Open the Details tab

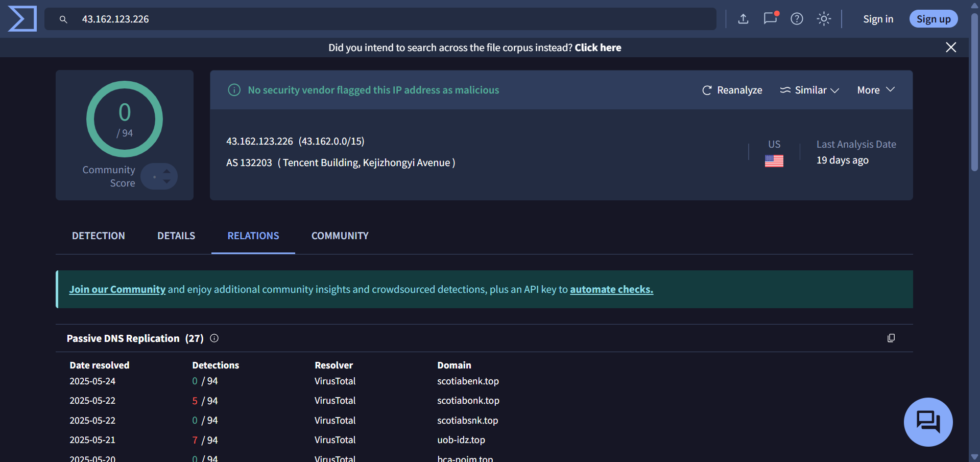(x=176, y=236)
